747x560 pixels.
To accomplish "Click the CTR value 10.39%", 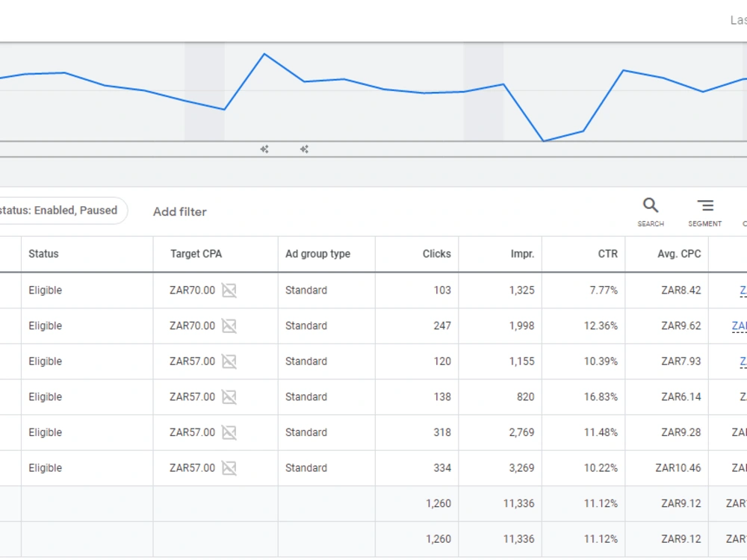I will [601, 361].
